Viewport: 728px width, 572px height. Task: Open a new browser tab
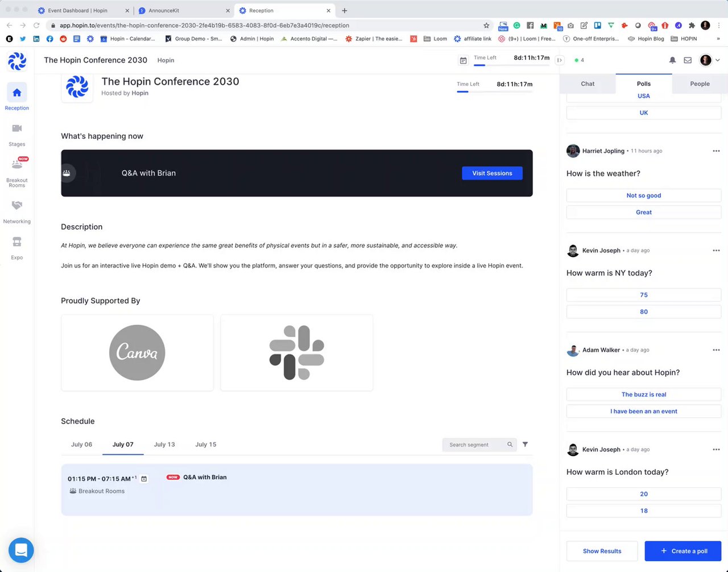(x=344, y=10)
